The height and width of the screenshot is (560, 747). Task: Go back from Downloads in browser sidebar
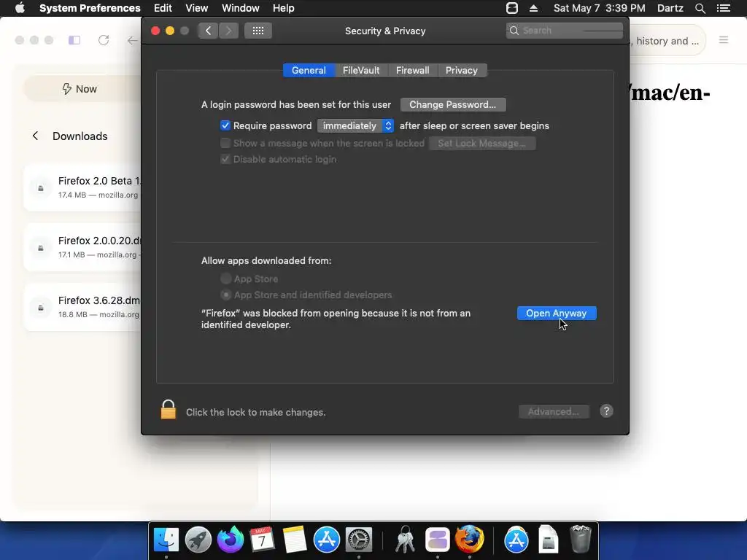(x=35, y=136)
